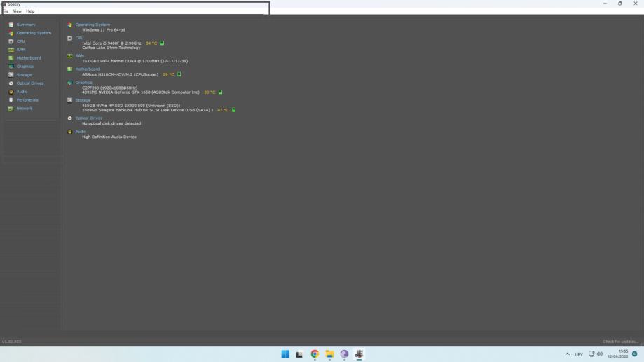The width and height of the screenshot is (644, 362).
Task: Select the NVIDIA GeForce GTX 1650 line
Action: click(141, 92)
